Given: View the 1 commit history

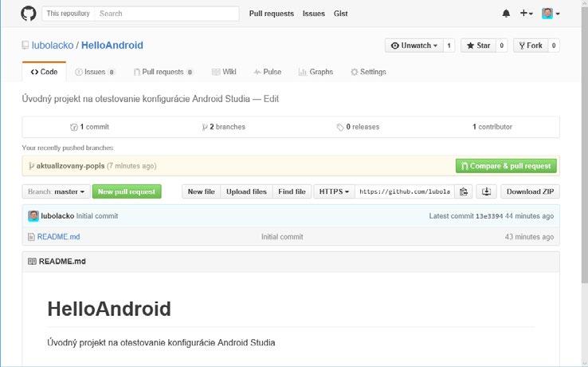Looking at the screenshot, I should coord(89,127).
